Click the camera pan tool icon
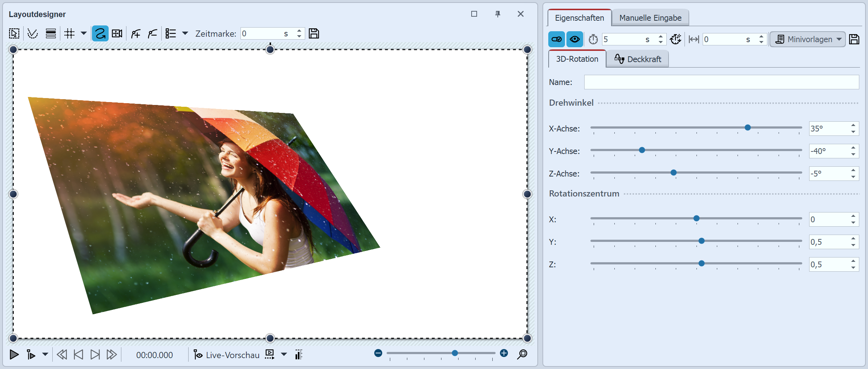 117,33
